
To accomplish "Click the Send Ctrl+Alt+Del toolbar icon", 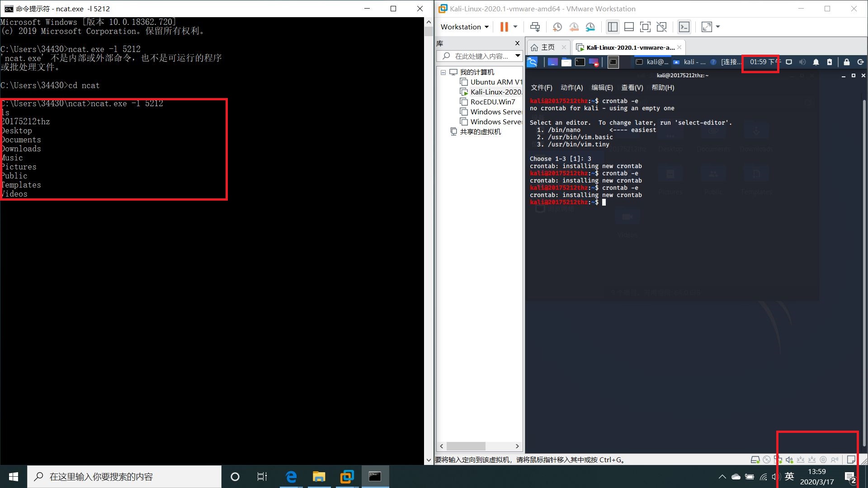I will (535, 27).
